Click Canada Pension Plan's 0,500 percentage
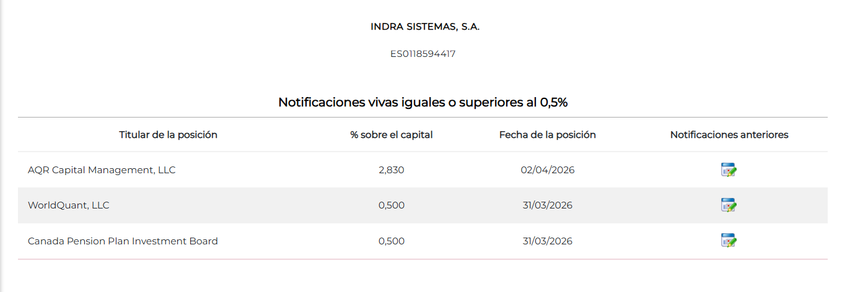The image size is (868, 292). pos(391,241)
